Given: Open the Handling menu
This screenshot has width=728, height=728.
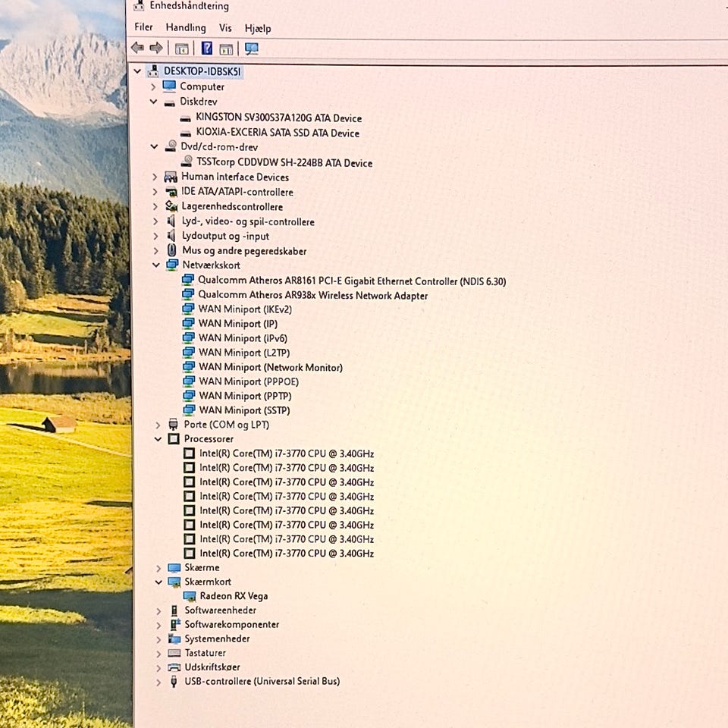Looking at the screenshot, I should (x=186, y=27).
